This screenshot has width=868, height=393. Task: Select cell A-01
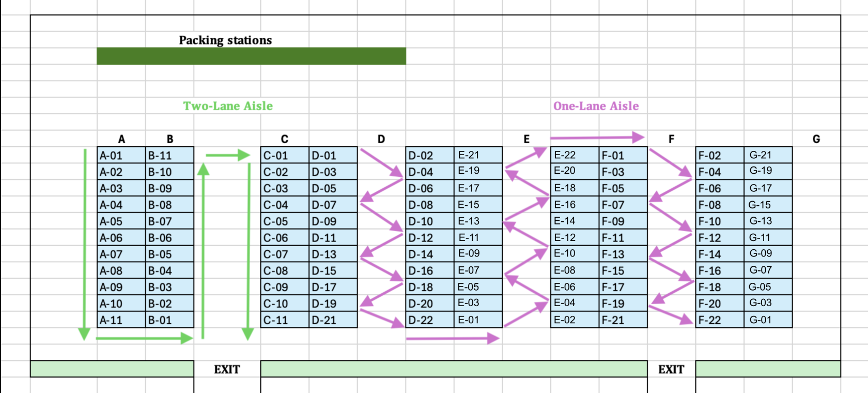coord(121,155)
